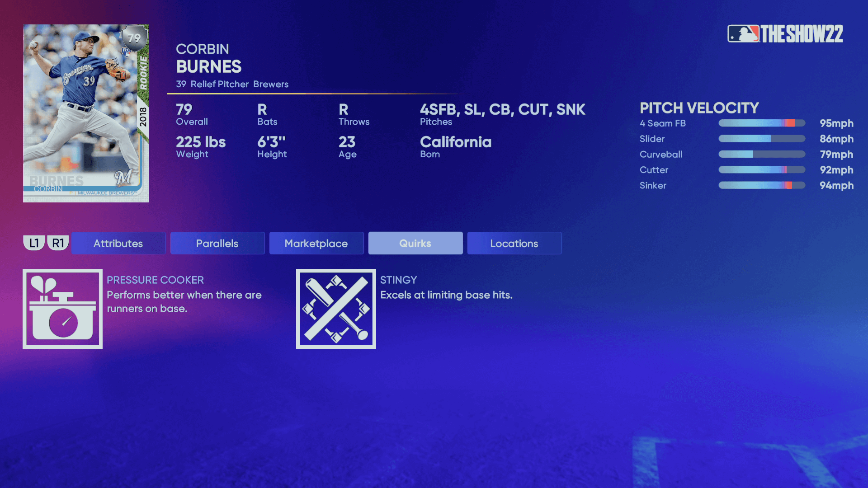Select the Parallels tab
This screenshot has width=868, height=488.
coord(217,243)
